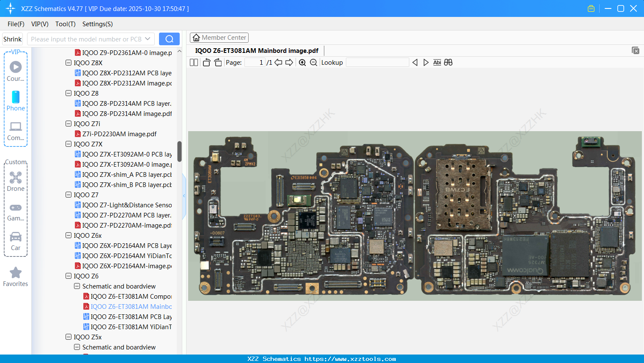The width and height of the screenshot is (644, 363).
Task: Zoom in on the mainboard PDF
Action: click(x=302, y=62)
